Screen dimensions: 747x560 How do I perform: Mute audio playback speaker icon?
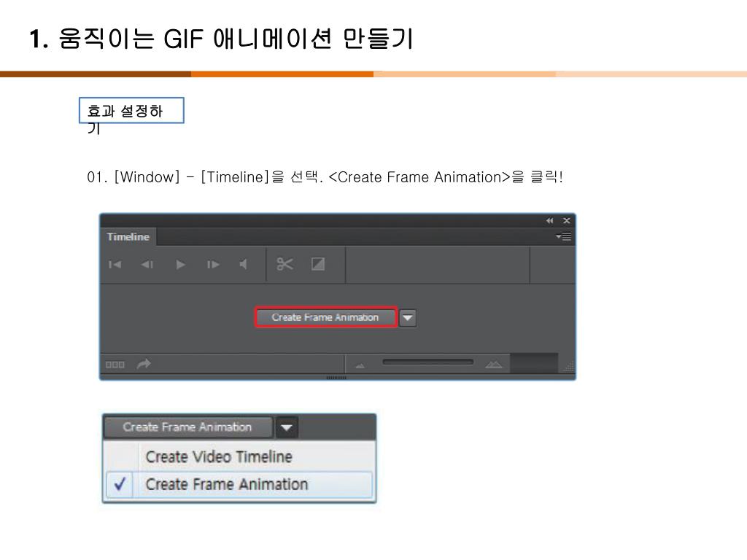(244, 264)
